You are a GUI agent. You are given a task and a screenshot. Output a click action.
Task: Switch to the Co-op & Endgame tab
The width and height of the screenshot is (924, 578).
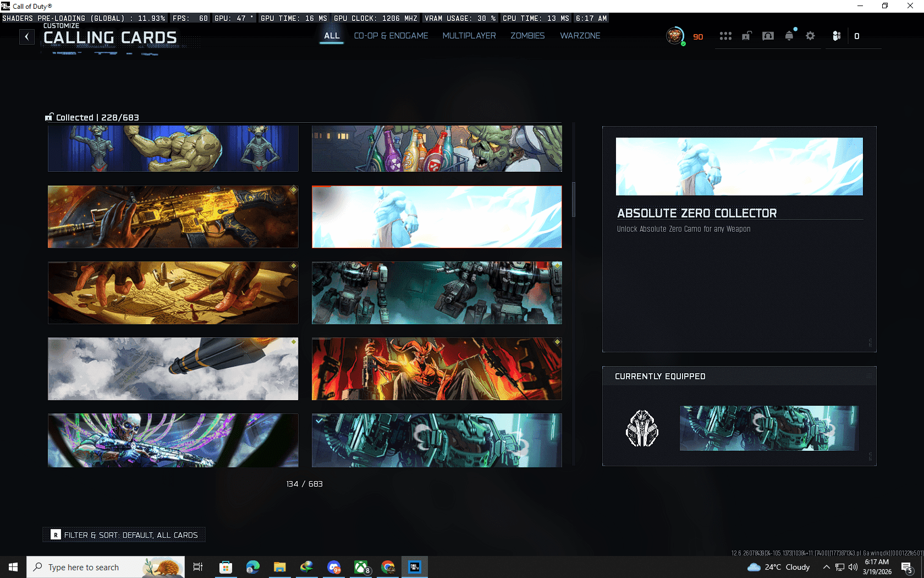coord(391,36)
